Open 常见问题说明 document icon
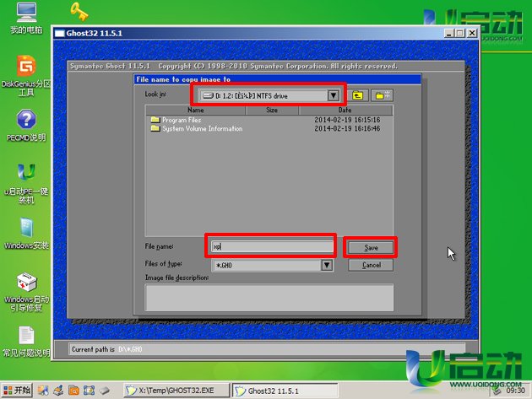532x399 pixels. coord(26,342)
